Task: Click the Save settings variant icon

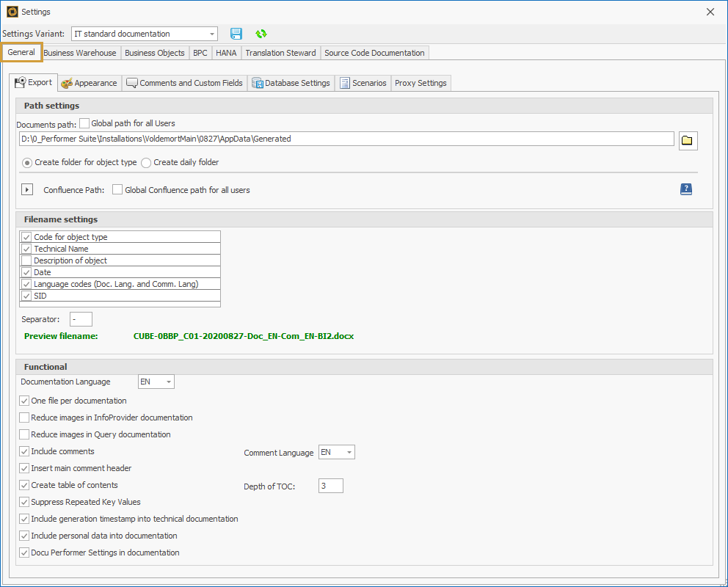Action: click(x=236, y=34)
